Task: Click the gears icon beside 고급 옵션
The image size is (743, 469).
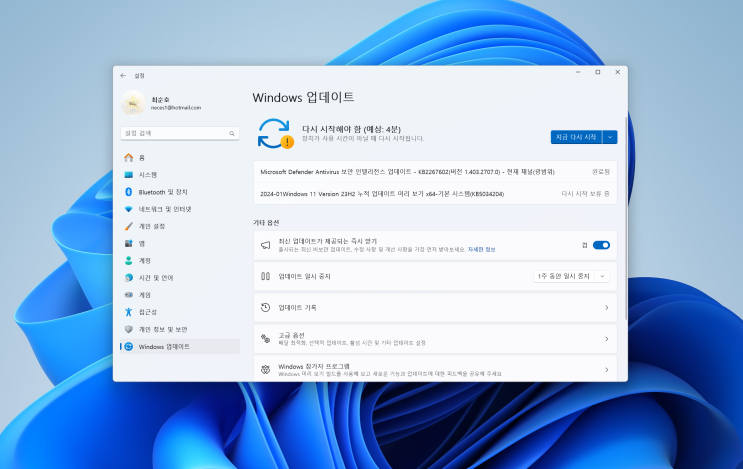Action: pyautogui.click(x=265, y=339)
